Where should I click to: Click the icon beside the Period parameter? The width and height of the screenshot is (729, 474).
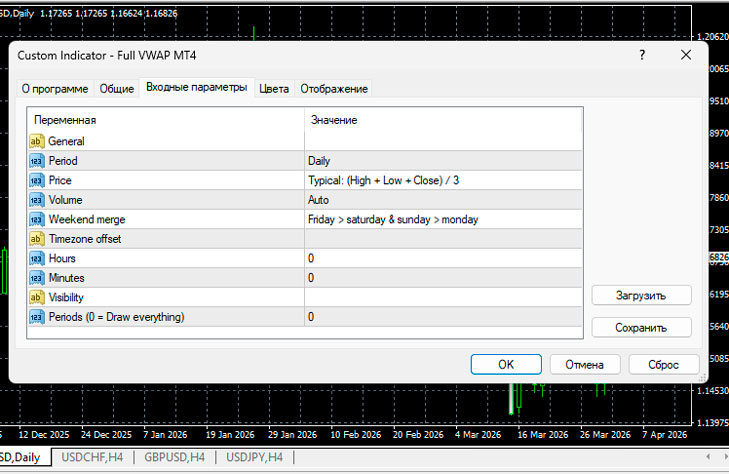(37, 161)
